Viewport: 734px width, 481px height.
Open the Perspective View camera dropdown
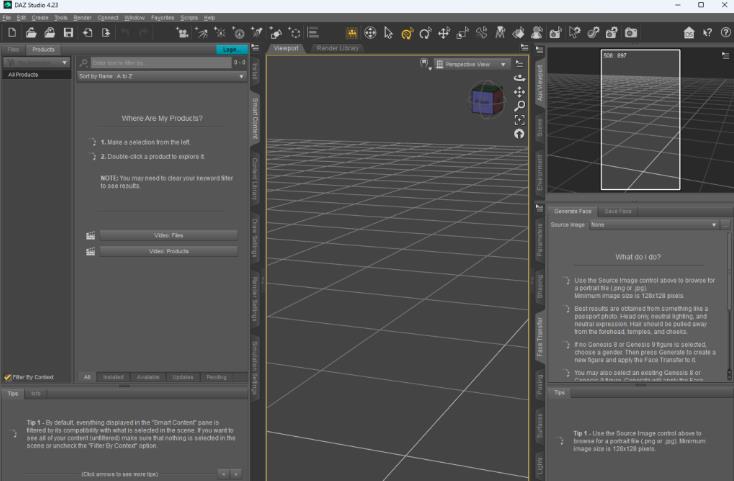click(471, 64)
